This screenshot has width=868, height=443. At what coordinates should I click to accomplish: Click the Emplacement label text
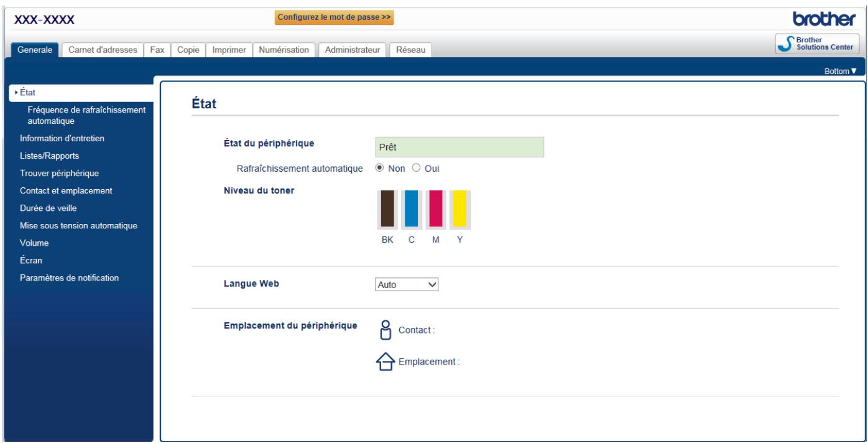[428, 361]
